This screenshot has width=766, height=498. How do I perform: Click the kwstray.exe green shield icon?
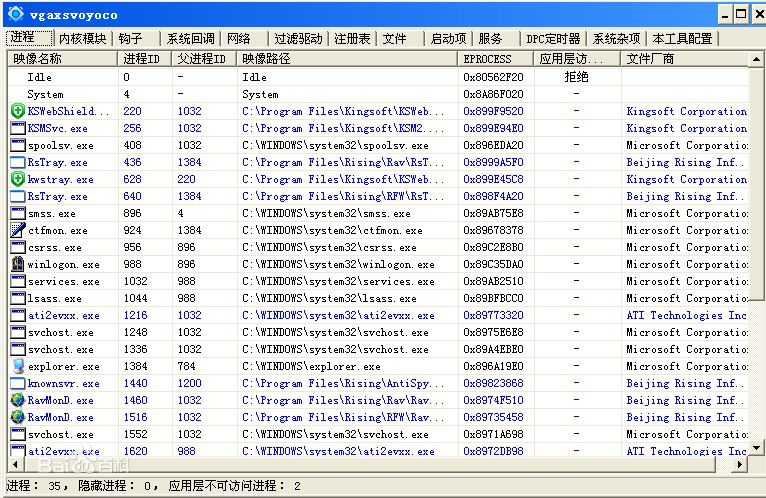point(18,179)
